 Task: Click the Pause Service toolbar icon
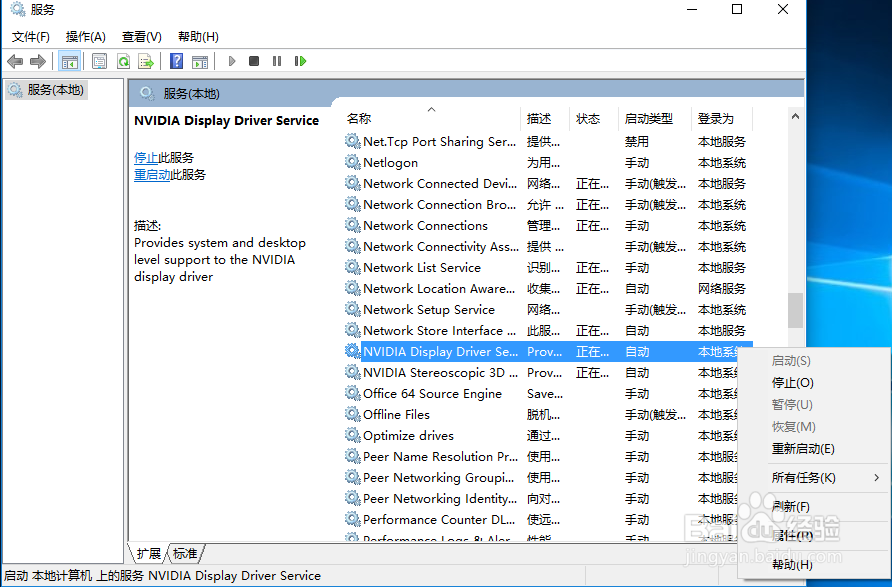tap(276, 61)
